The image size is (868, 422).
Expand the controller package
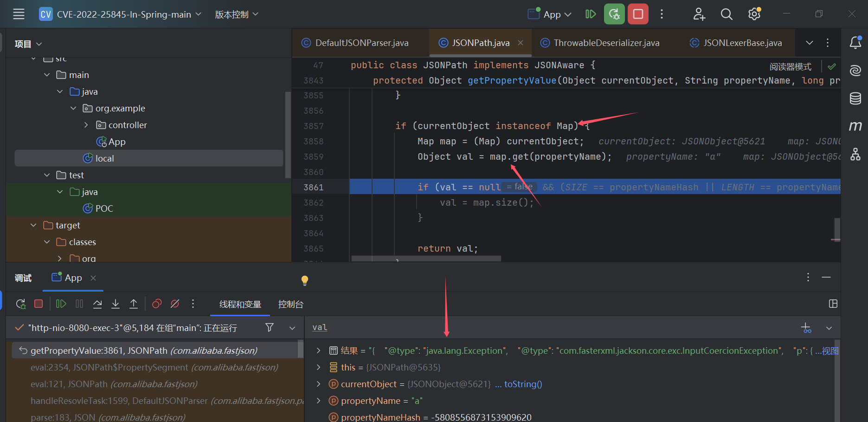(x=86, y=125)
